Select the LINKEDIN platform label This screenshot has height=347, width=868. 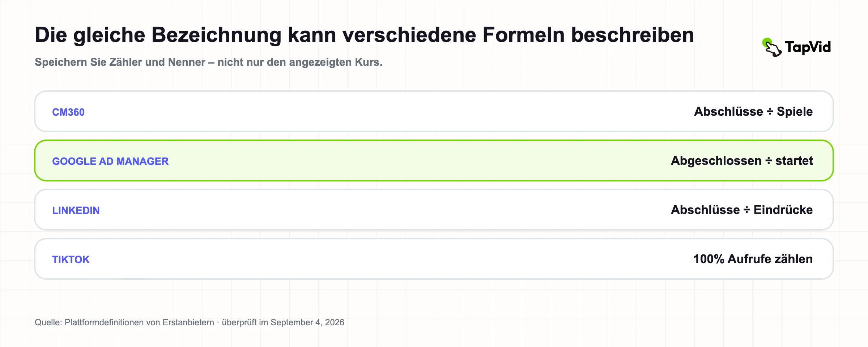[76, 210]
